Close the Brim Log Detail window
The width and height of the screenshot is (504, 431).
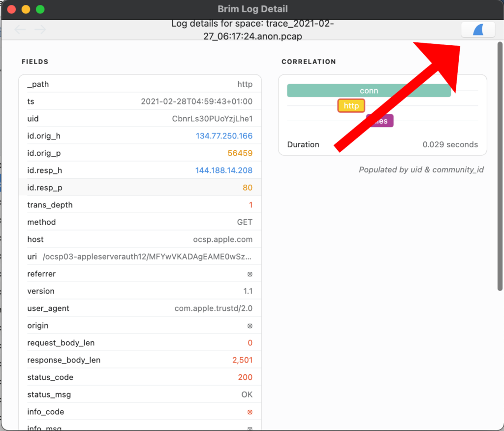click(11, 9)
